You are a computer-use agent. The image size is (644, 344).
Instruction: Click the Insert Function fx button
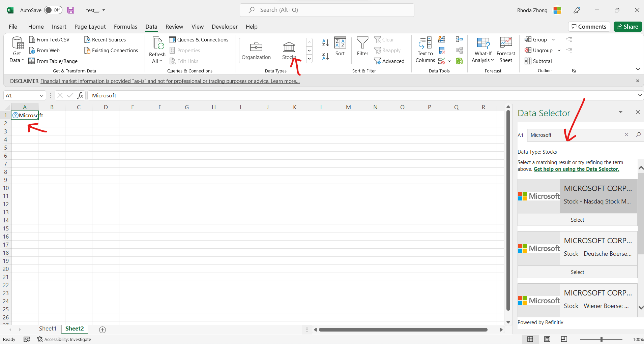[80, 95]
